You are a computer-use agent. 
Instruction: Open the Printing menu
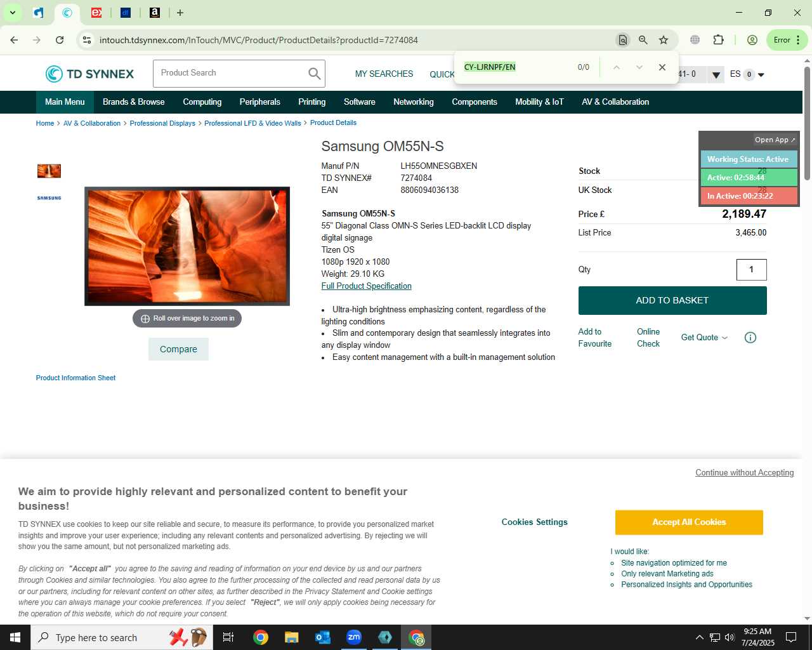(x=312, y=102)
